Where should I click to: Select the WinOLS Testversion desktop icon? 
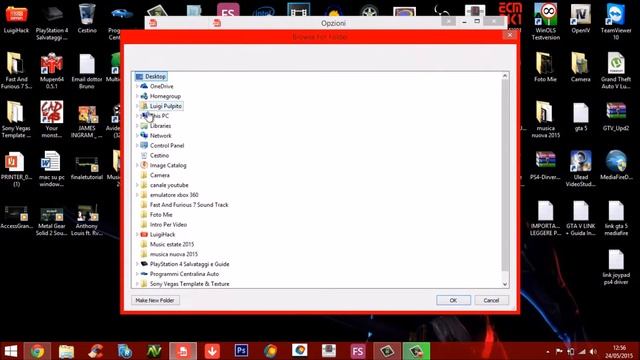pos(546,22)
